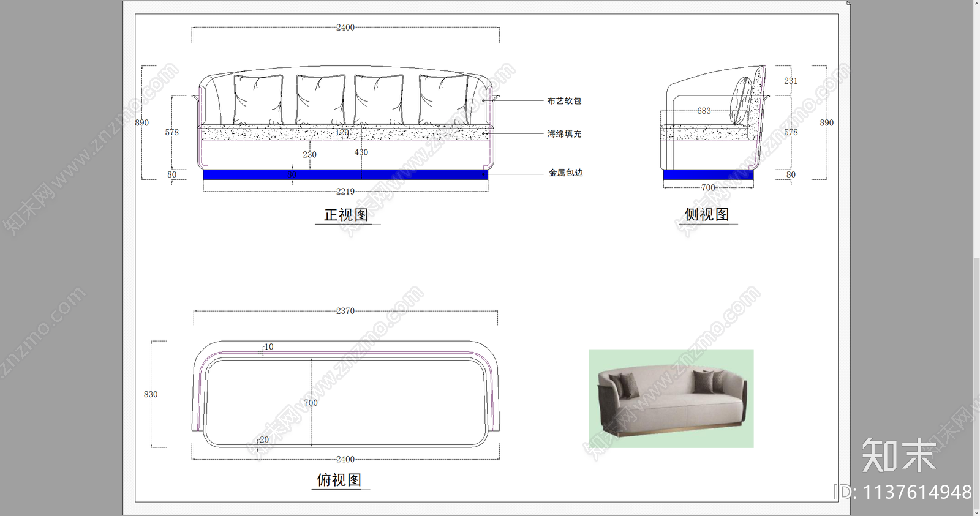The width and height of the screenshot is (980, 516).
Task: Click the 2219 dimension below front view
Action: (345, 192)
